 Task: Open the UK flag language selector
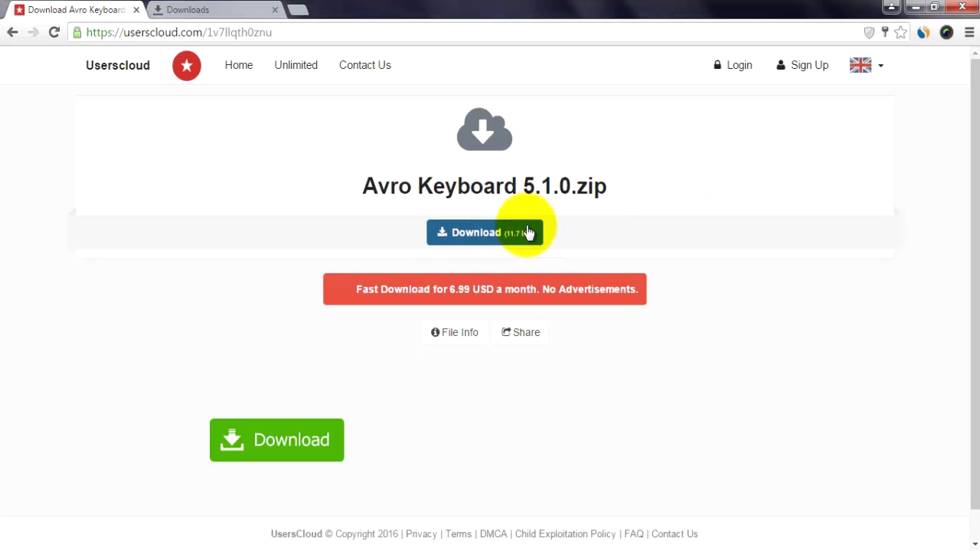[x=860, y=65]
